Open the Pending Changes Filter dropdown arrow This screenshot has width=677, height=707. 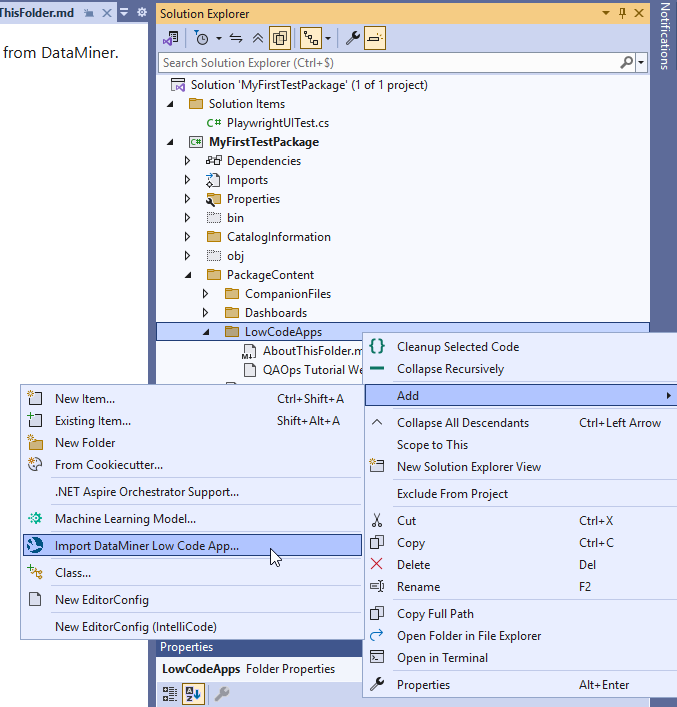point(219,38)
